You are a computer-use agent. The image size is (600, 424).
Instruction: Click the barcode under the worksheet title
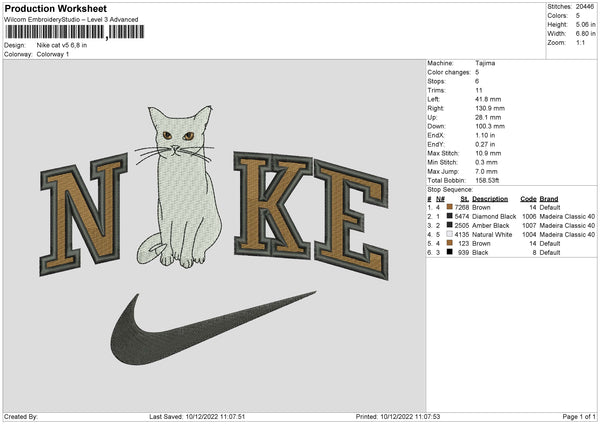pyautogui.click(x=74, y=32)
